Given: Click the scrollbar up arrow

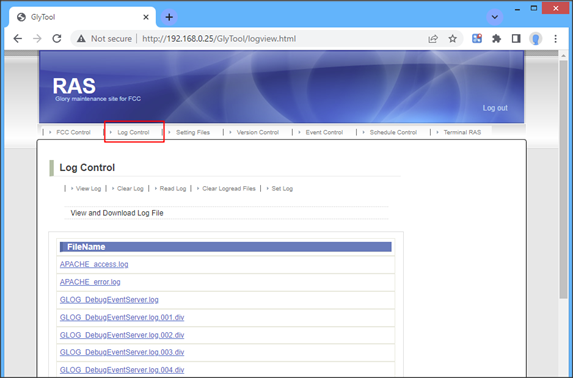Looking at the screenshot, I should click(x=563, y=56).
